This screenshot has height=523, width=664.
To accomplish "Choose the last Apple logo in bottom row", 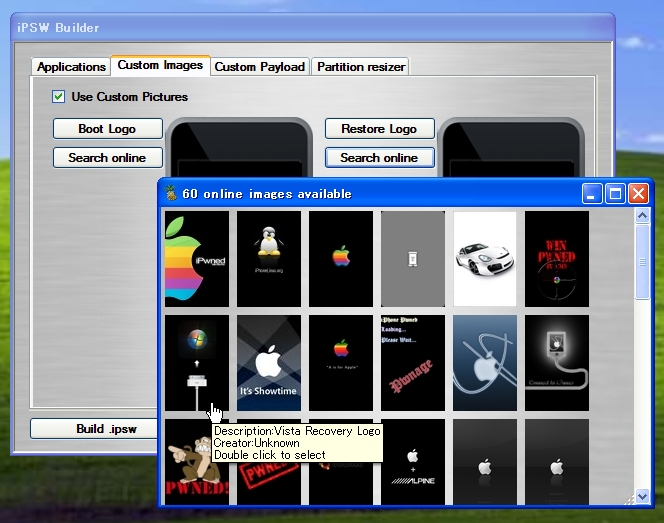I will 557,462.
